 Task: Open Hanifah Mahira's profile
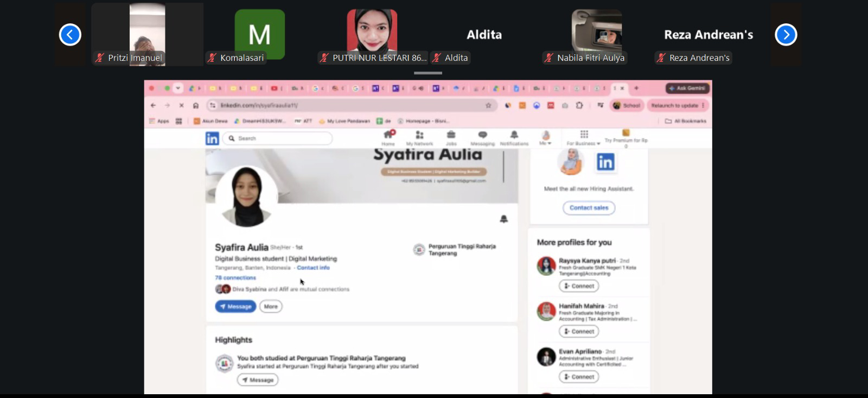click(582, 306)
